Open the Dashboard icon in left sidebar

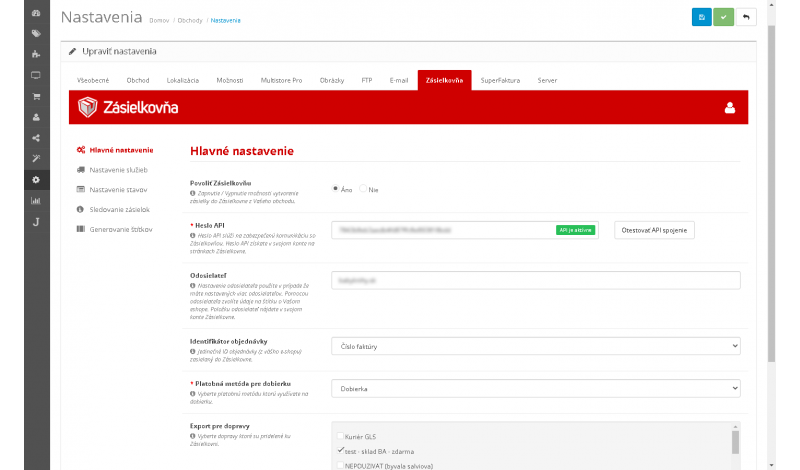pyautogui.click(x=36, y=13)
